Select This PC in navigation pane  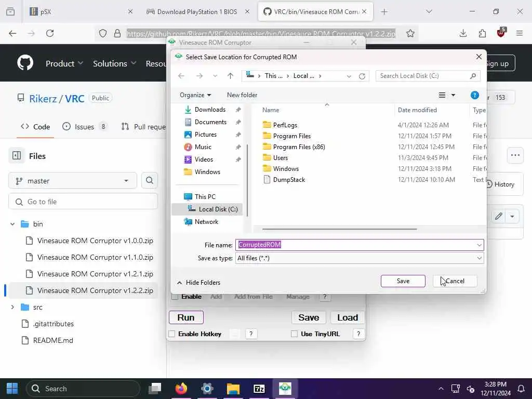coord(205,196)
